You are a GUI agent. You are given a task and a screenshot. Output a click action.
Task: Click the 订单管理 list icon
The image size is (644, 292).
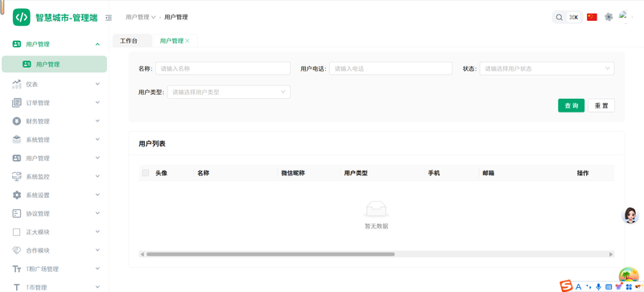16,103
